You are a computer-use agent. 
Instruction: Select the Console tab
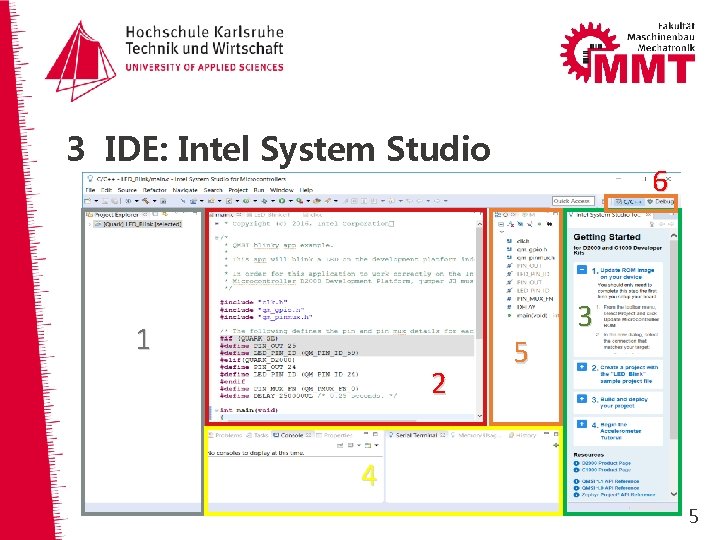[x=292, y=435]
